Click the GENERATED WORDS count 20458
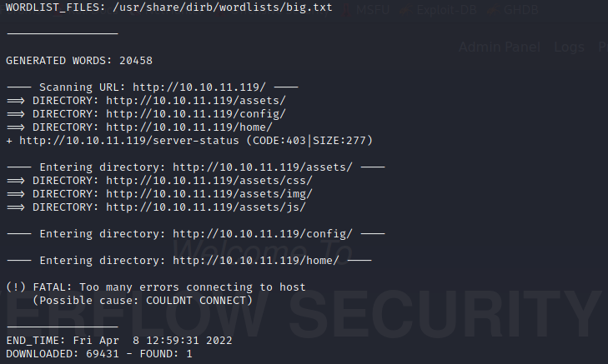Viewport: 608px width, 364px height. point(135,61)
